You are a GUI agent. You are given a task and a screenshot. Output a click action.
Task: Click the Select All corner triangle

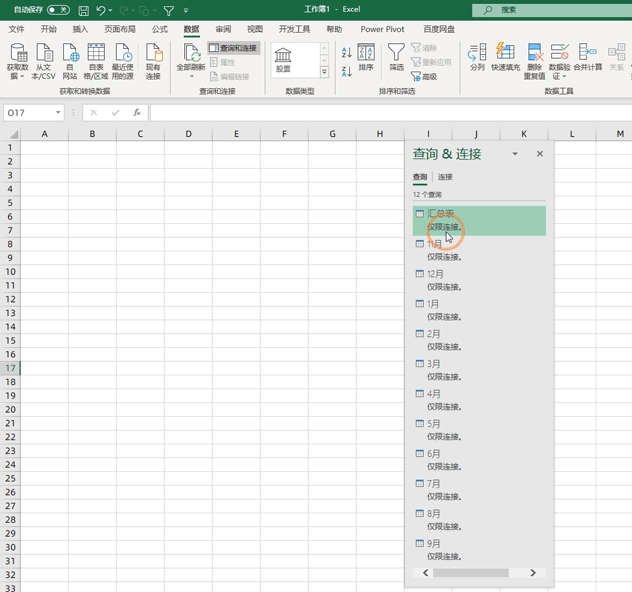click(13, 134)
